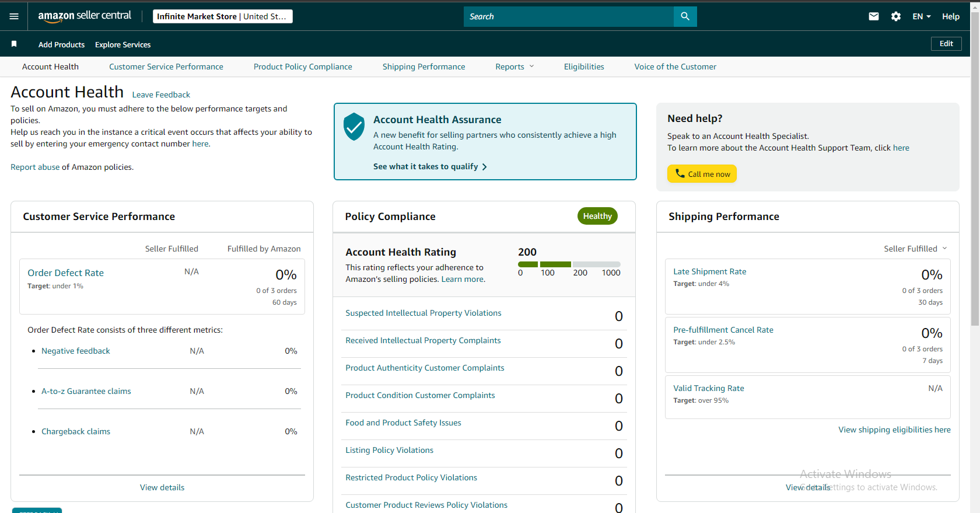Open Food and Product Safety Issues

[403, 423]
